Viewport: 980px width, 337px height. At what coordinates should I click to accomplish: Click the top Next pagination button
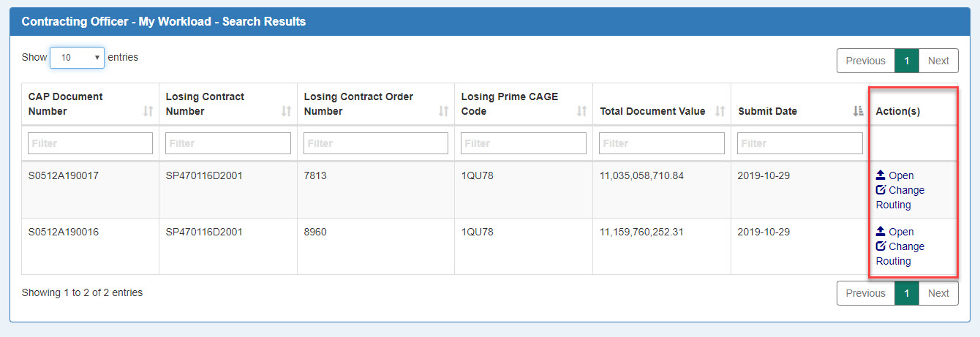click(x=938, y=61)
